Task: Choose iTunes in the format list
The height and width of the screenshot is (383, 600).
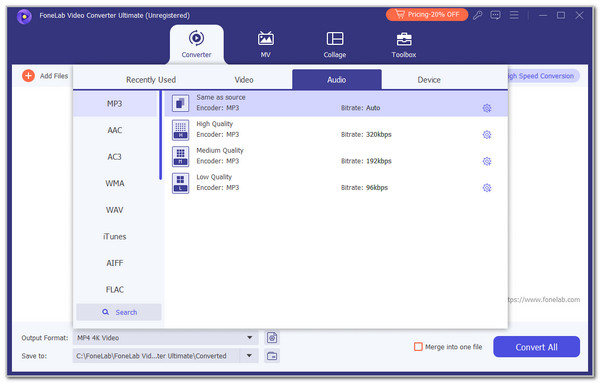Action: pyautogui.click(x=115, y=236)
